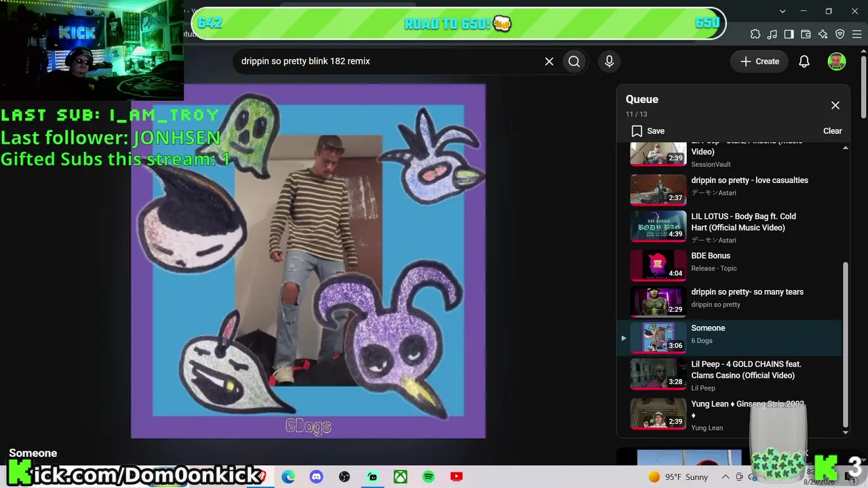Click the queue panel scrollbar thumb
The height and width of the screenshot is (488, 868).
click(x=845, y=344)
